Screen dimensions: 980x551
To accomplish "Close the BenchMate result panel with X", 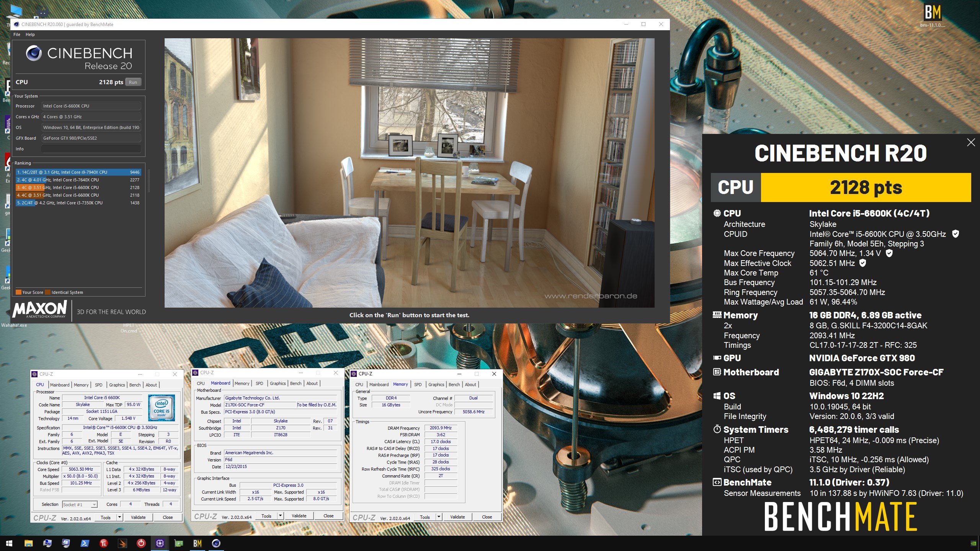I will (971, 142).
